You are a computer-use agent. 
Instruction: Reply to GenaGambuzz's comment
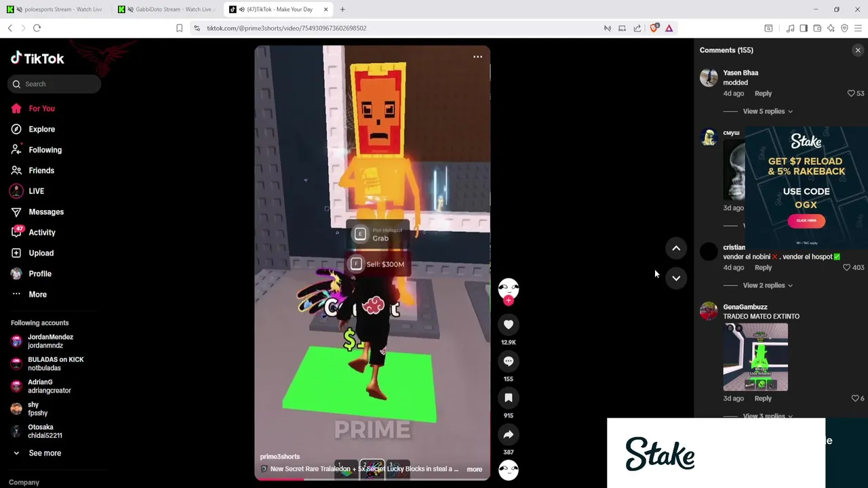point(763,399)
